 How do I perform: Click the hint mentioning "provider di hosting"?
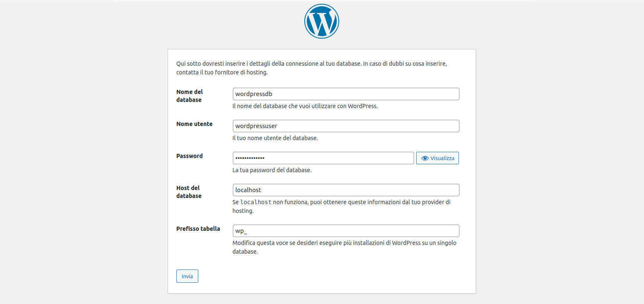(x=341, y=206)
